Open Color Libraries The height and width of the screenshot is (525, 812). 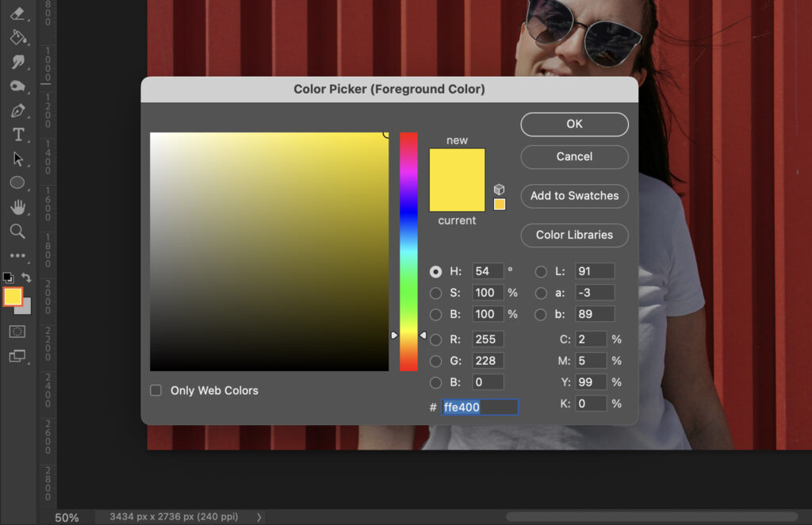574,236
